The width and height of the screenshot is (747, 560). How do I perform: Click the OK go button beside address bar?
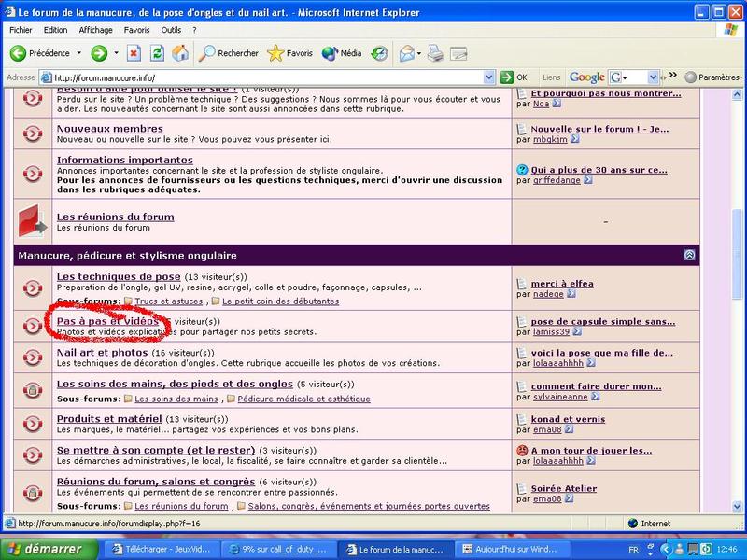514,77
